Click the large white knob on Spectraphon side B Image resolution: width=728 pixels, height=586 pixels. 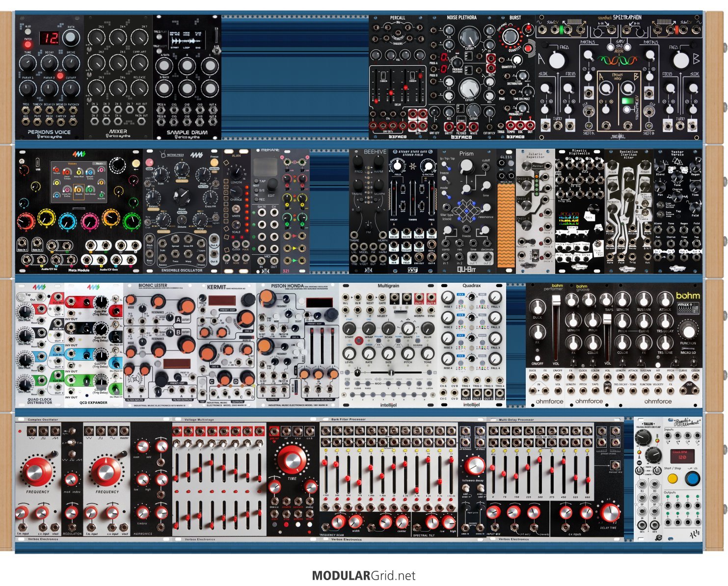tap(681, 60)
